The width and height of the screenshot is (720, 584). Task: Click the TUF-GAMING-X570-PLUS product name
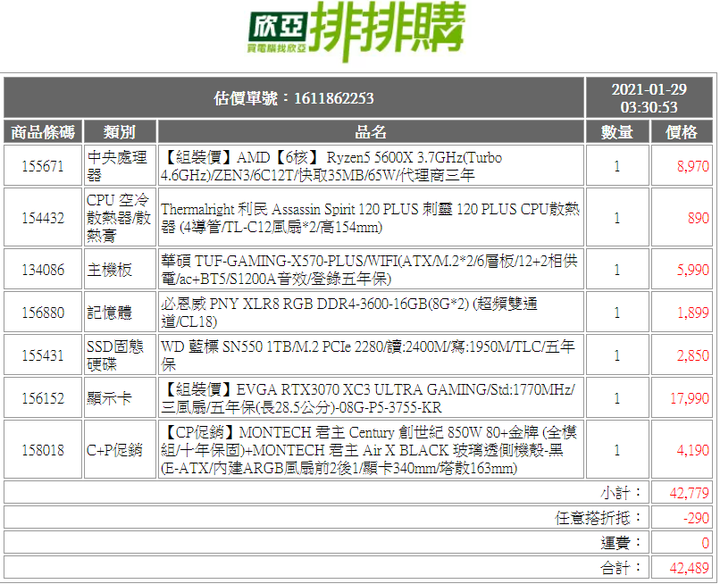point(369,270)
